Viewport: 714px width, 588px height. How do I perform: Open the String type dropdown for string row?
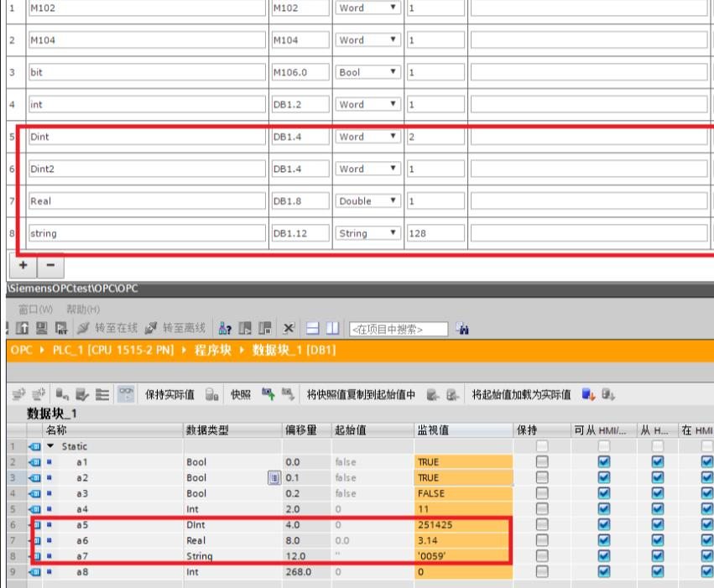coord(393,233)
